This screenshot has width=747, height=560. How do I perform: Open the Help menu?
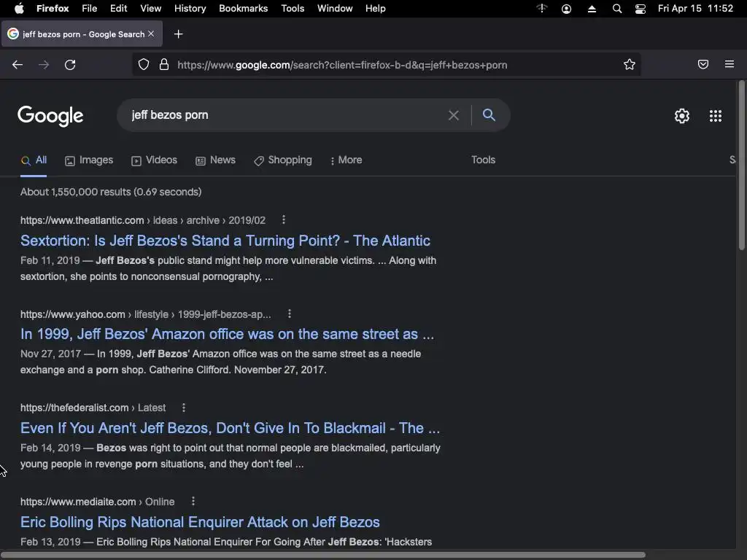pyautogui.click(x=376, y=9)
